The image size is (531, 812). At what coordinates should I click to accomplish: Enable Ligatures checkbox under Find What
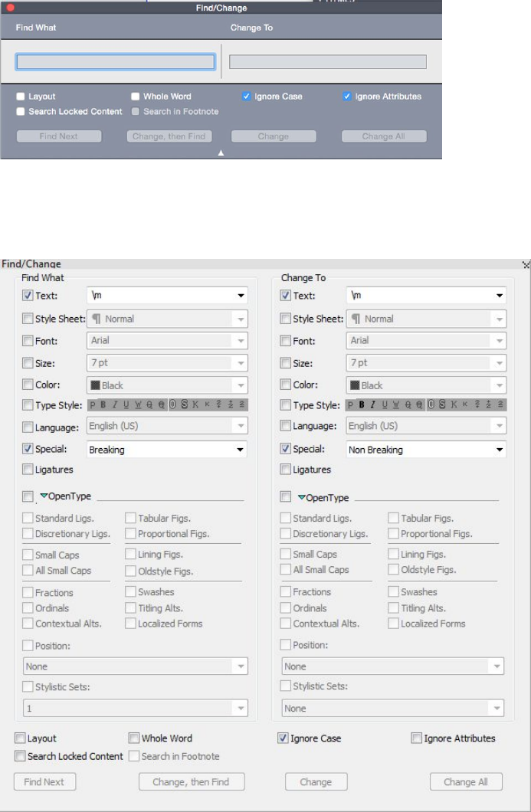tap(28, 469)
